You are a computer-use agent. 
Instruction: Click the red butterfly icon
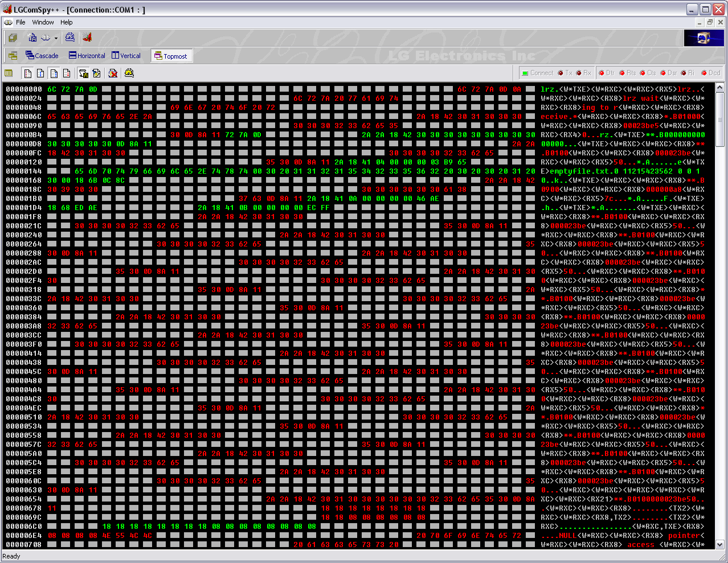87,38
